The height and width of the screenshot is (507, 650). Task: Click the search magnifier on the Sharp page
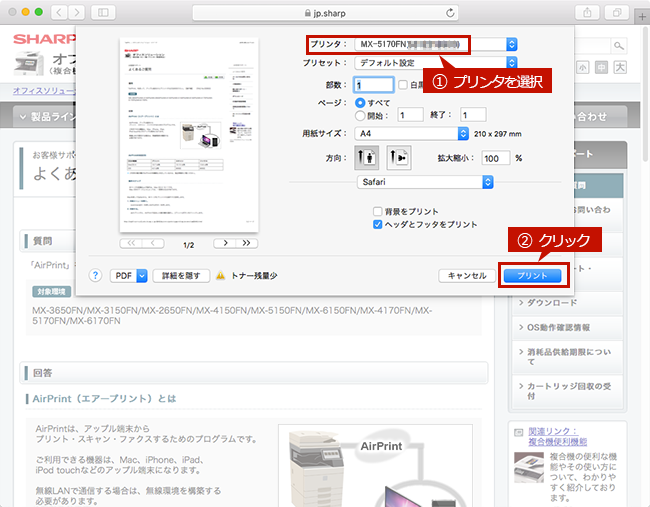click(618, 46)
